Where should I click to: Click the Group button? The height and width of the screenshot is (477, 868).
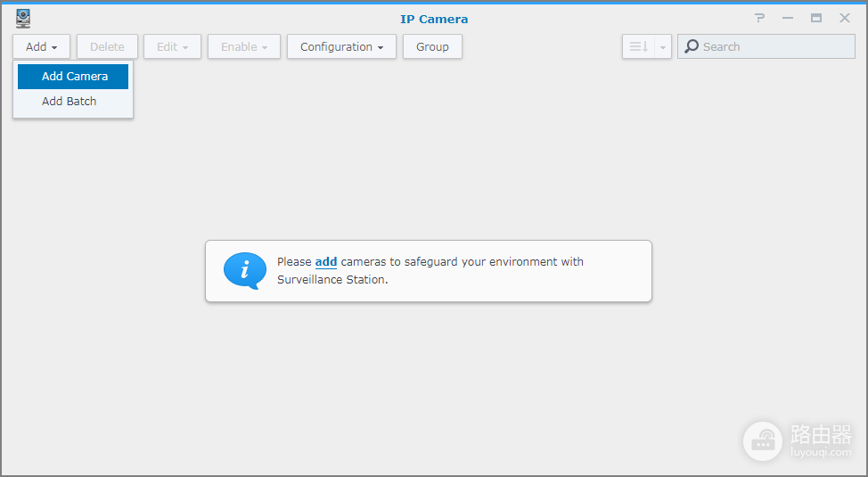click(x=432, y=46)
